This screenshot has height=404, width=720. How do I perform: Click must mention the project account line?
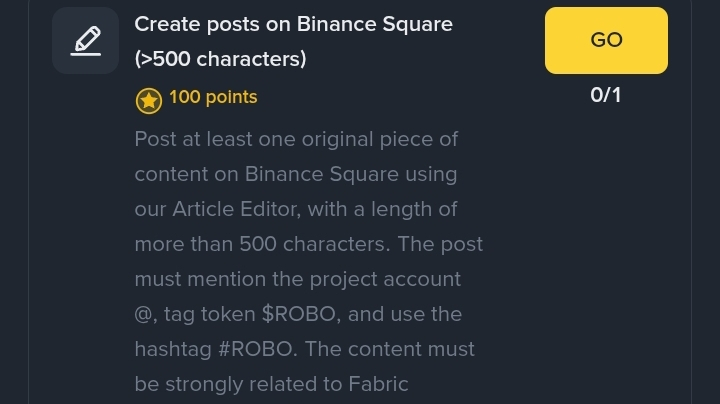tap(298, 280)
